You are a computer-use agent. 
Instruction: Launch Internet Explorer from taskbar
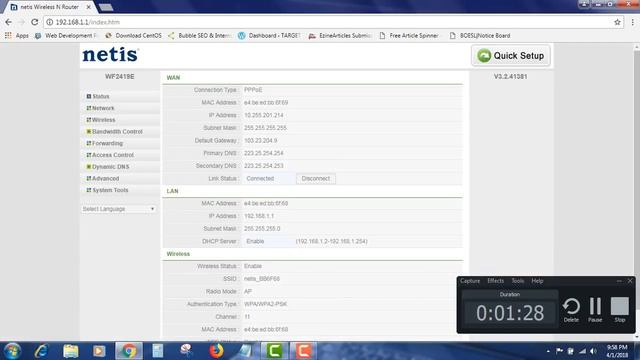tap(42, 351)
